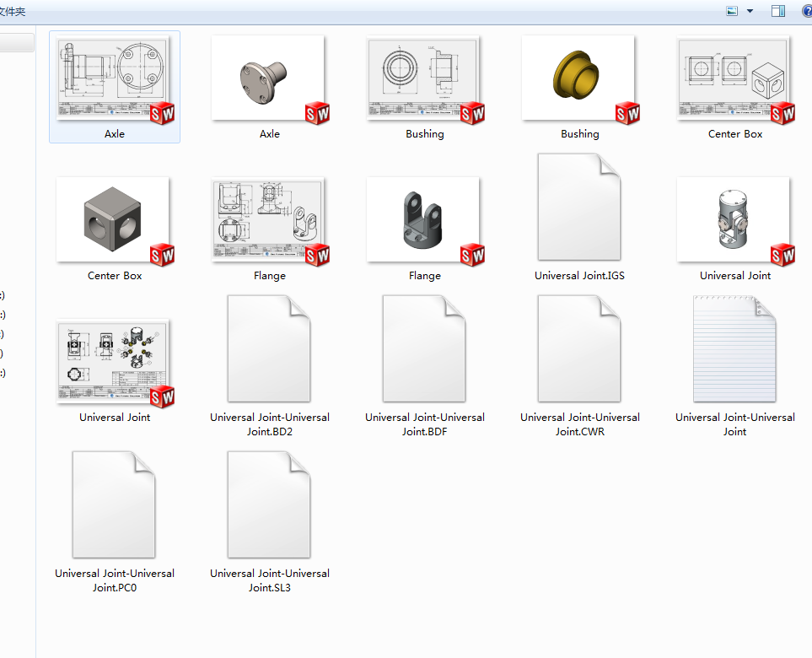Select the lined text document Universal Joint-Universal Joint
This screenshot has width=812, height=658.
(734, 348)
